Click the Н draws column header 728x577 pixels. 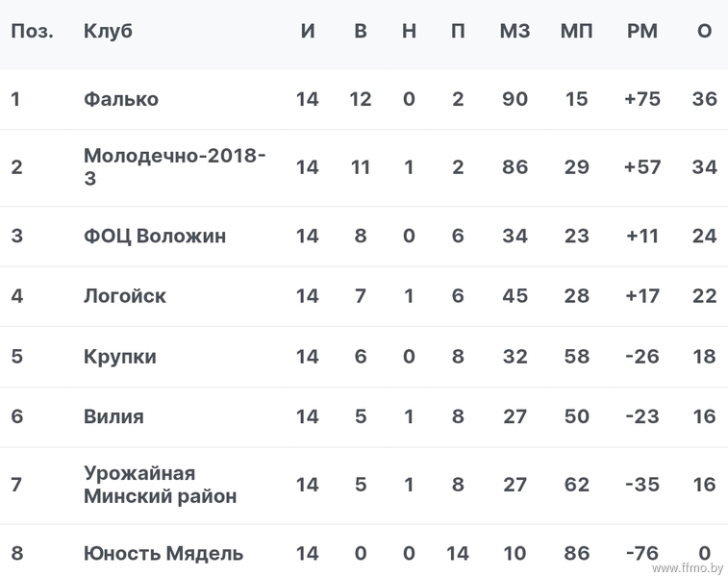point(409,31)
